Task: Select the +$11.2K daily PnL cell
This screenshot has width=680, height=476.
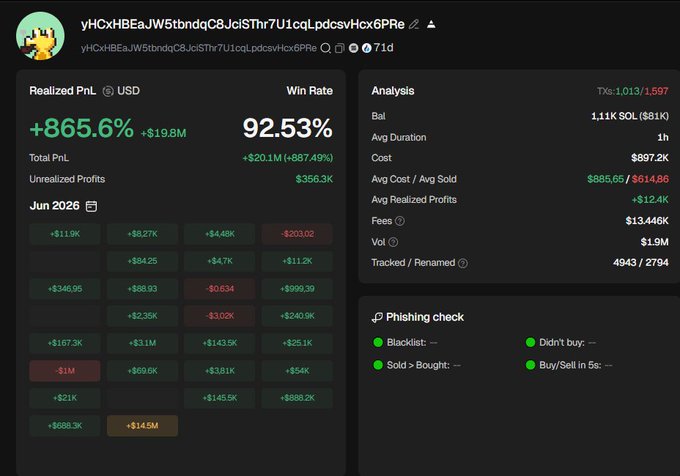Action: tap(297, 261)
